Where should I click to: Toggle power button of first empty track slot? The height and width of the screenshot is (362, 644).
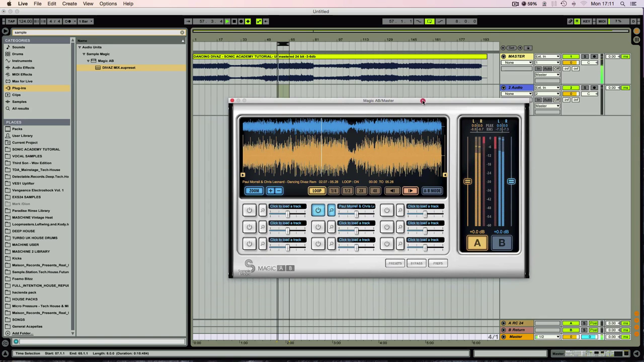249,210
